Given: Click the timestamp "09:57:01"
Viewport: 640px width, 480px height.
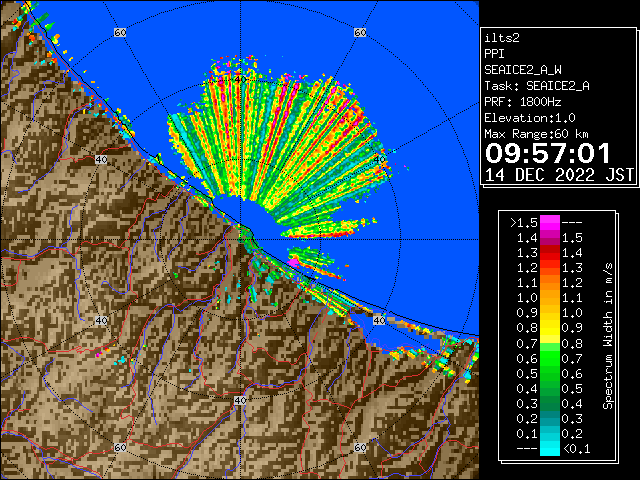Looking at the screenshot, I should point(548,153).
